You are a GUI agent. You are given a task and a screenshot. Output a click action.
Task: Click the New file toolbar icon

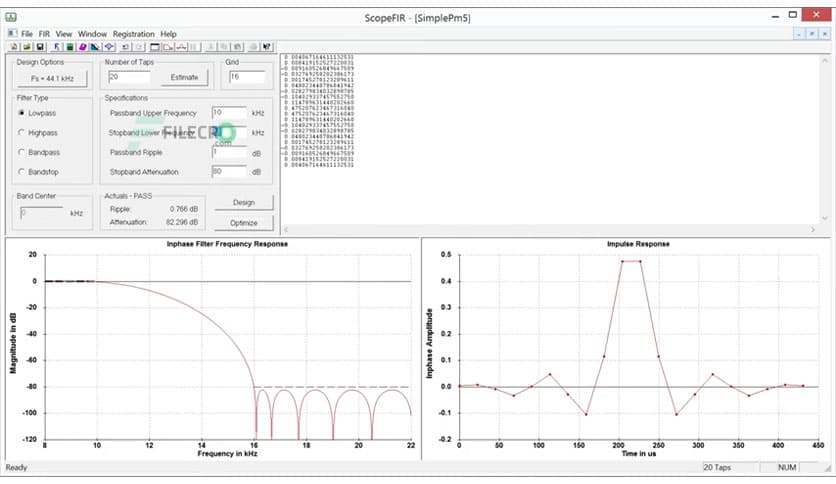13,46
